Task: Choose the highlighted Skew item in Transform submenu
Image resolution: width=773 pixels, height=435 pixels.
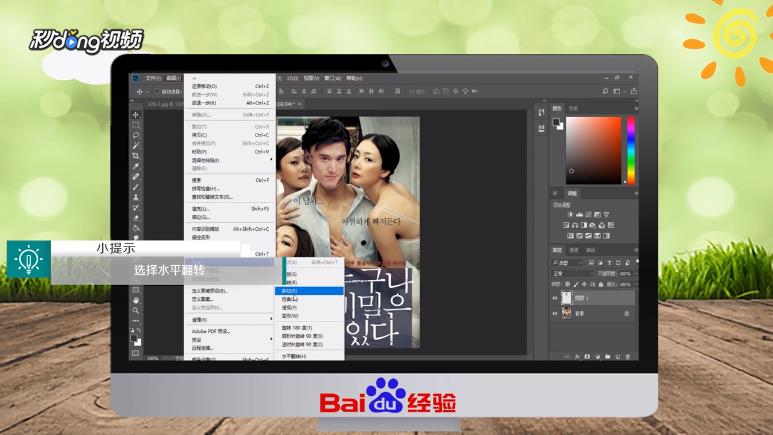Action: pos(309,291)
